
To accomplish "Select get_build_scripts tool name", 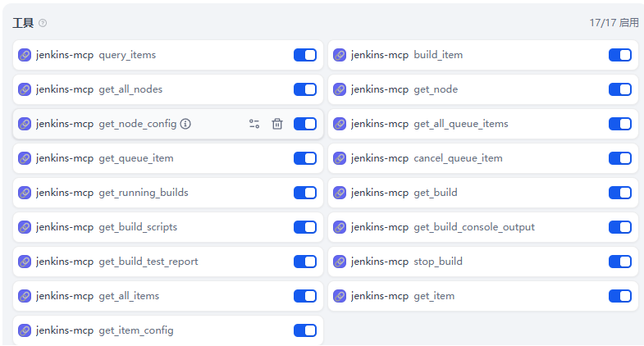I will click(x=138, y=227).
